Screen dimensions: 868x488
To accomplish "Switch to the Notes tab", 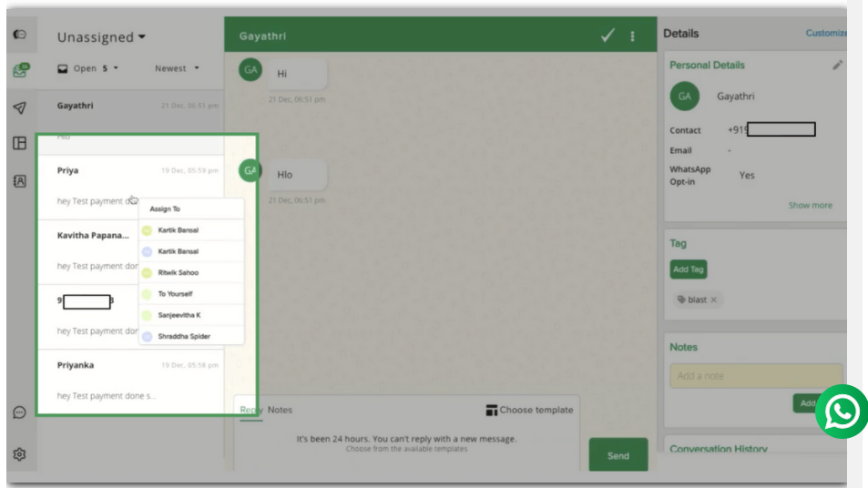I will coord(280,410).
